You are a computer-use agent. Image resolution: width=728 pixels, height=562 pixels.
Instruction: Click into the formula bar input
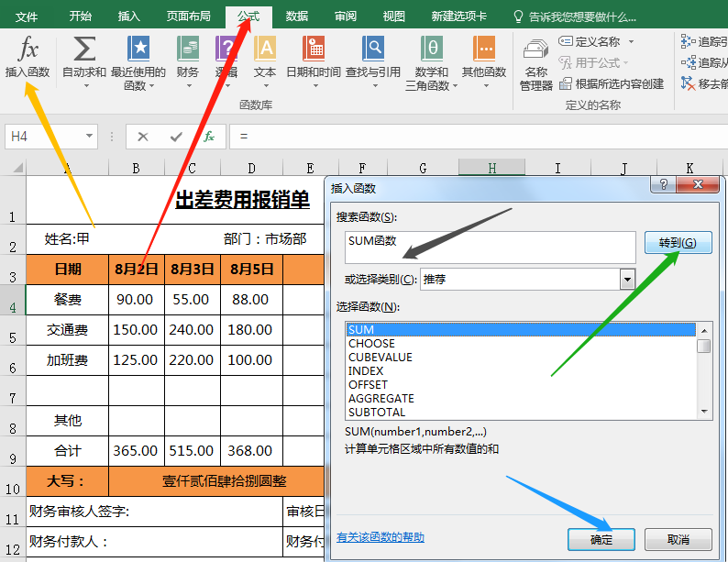click(479, 137)
